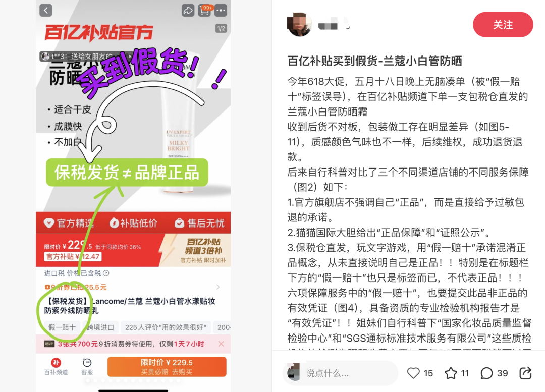545x392 pixels.
Task: Tap the 1/2 image page indicator
Action: point(221,28)
